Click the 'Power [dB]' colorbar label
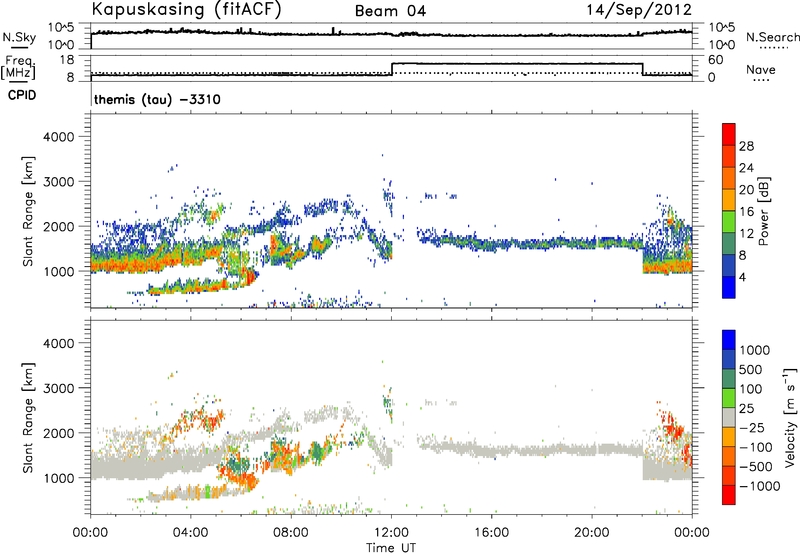 pos(763,211)
